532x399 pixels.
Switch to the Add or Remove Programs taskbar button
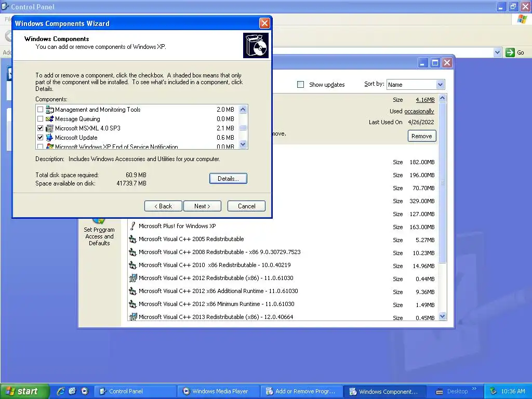point(302,391)
